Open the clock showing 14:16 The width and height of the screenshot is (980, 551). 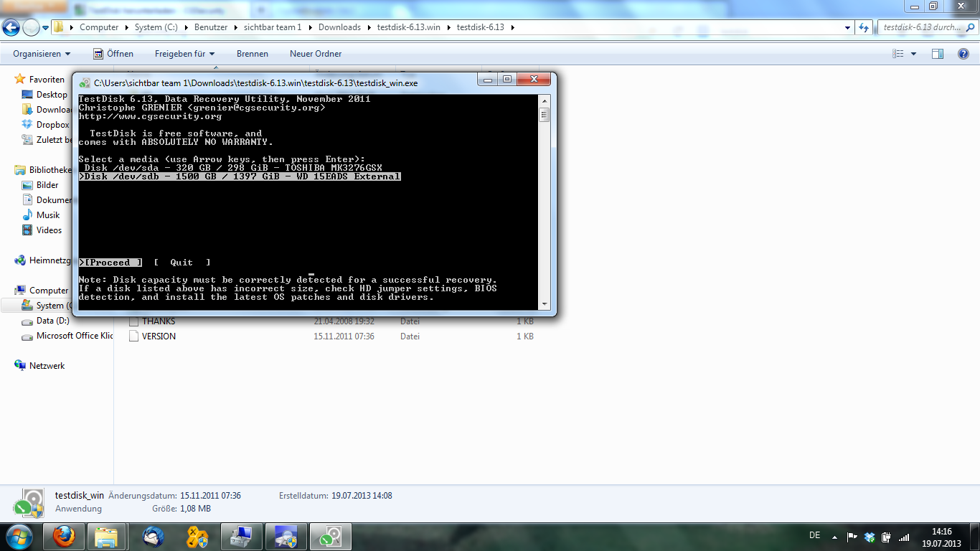point(942,537)
